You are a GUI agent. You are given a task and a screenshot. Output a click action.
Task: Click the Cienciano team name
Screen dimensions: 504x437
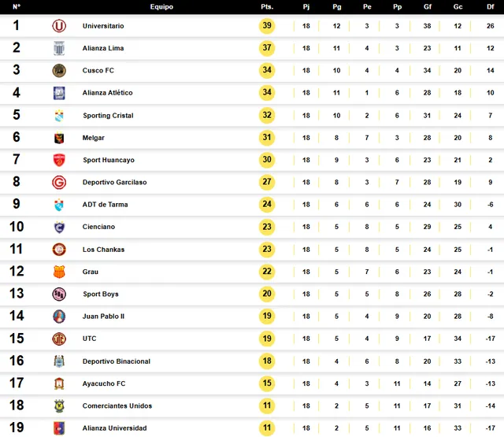98,227
